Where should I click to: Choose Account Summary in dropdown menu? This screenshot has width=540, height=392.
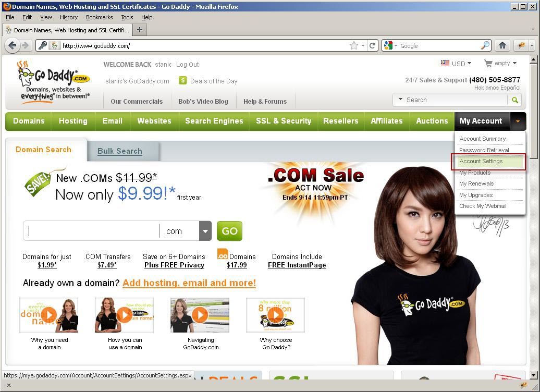pos(482,139)
